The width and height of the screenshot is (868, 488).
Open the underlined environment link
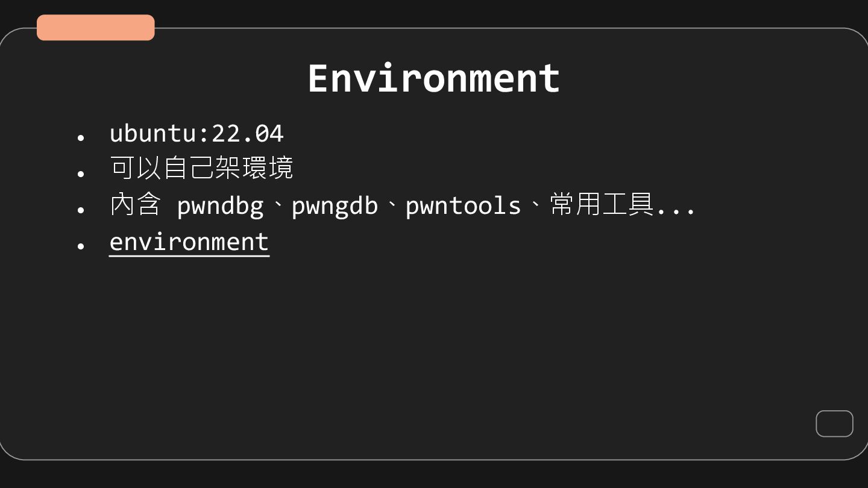[189, 242]
